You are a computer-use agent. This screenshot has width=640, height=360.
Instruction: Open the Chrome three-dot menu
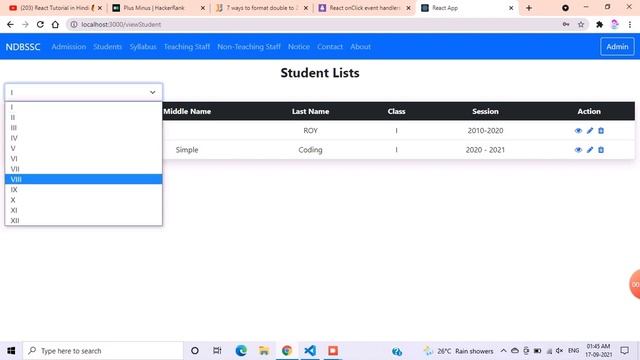tap(630, 24)
